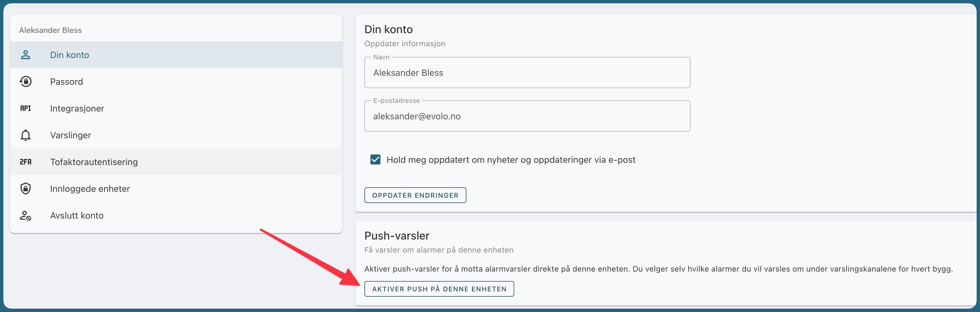Click the person-off icon beside Avslutt konto
The width and height of the screenshot is (980, 312).
click(26, 216)
